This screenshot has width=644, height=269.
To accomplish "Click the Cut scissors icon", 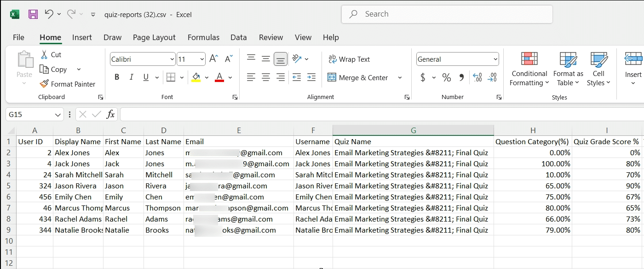I will tap(44, 54).
